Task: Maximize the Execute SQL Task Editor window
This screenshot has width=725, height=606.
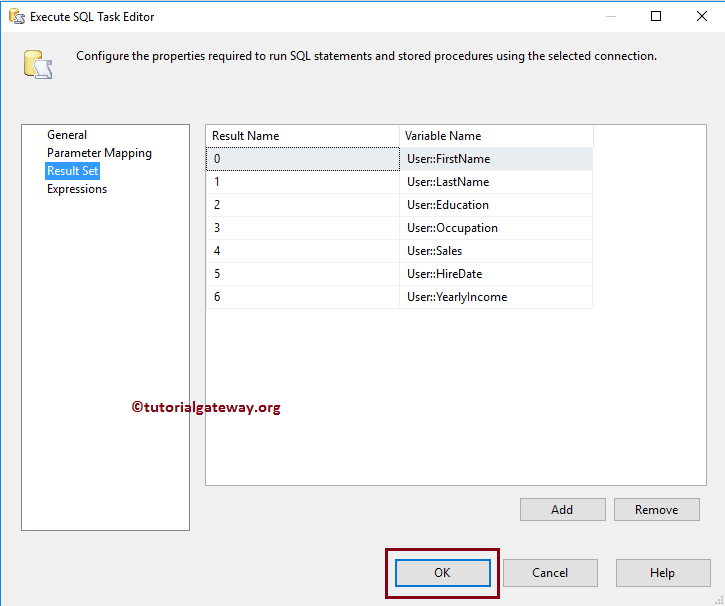Action: pos(656,16)
